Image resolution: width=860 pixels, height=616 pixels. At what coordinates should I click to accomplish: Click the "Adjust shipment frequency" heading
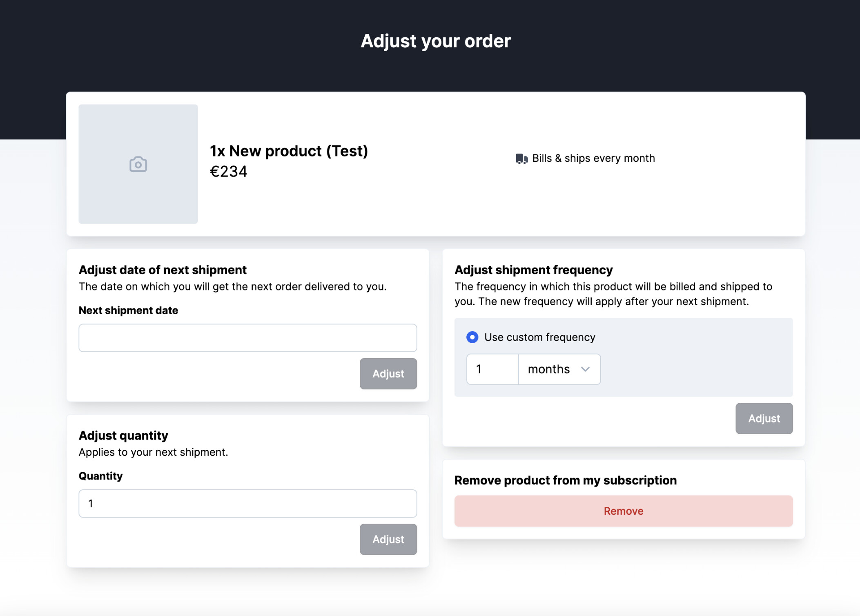(533, 270)
